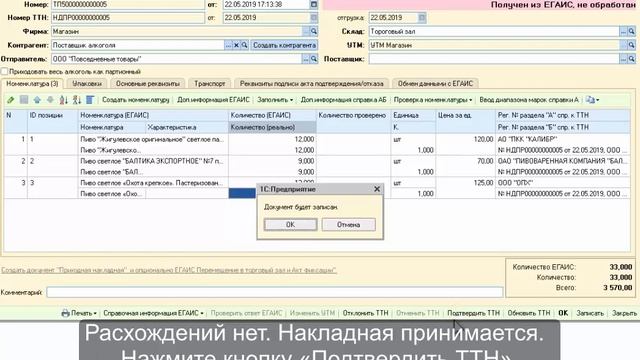
Task: Click the Количество (ЕГАИС) column header
Action: pos(272,116)
